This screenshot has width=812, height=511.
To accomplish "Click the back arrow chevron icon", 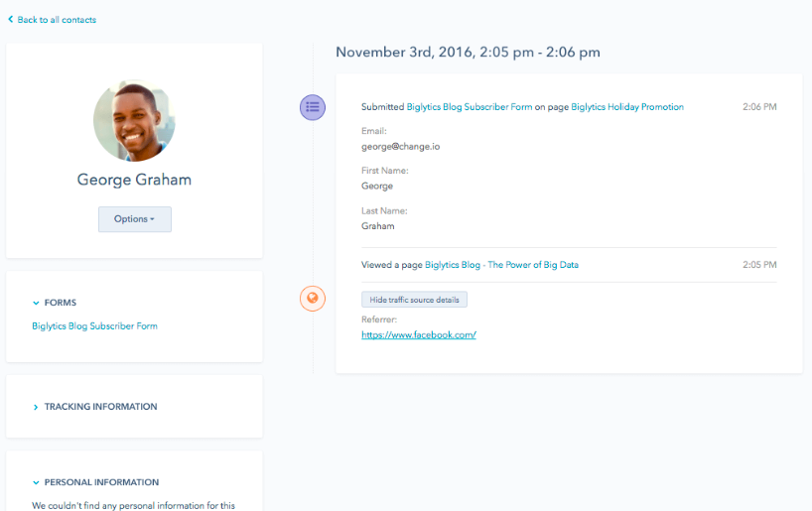I will coord(10,19).
